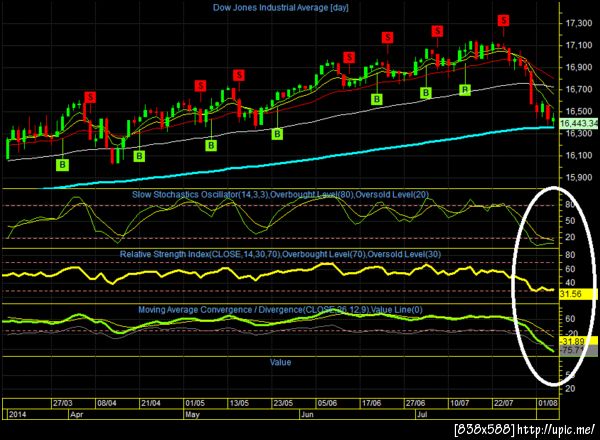
Task: Click the Sell marker shortly after 17/06
Action: pyautogui.click(x=387, y=37)
